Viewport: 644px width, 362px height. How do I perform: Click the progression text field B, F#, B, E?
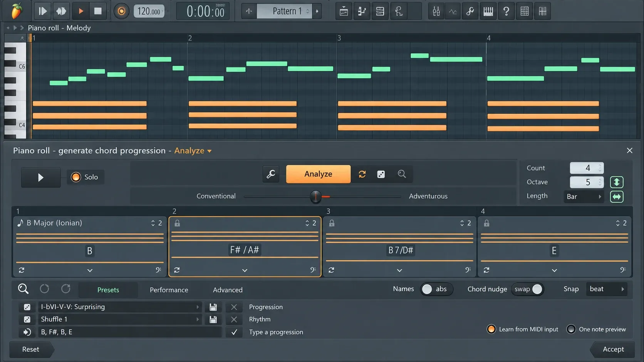[x=130, y=332]
